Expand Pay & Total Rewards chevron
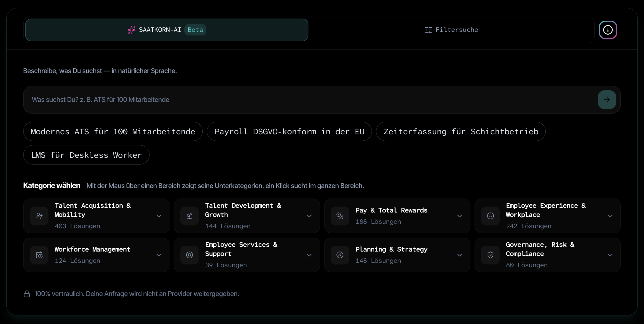 coord(460,216)
